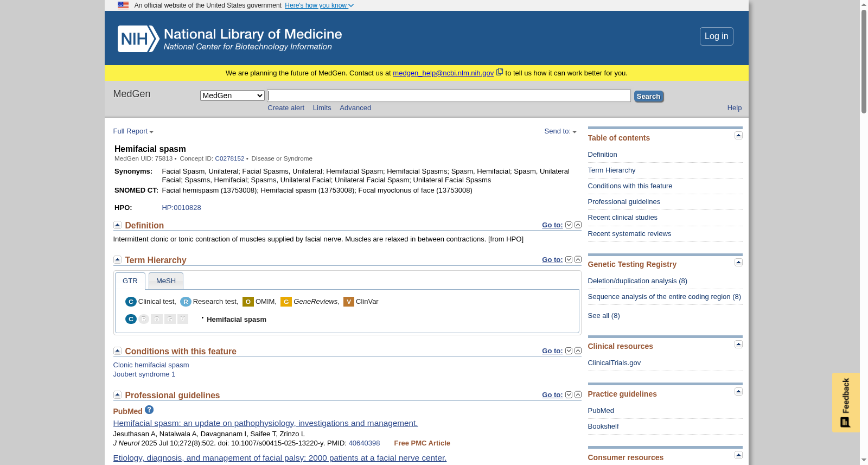Collapse the Practice guidelines panel
This screenshot has height=465, width=868.
click(x=738, y=391)
